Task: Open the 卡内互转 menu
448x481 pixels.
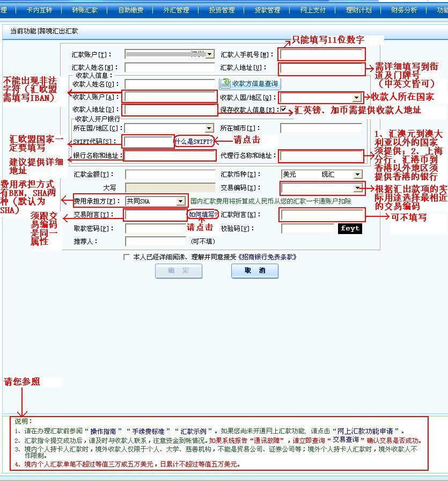Action: 39,10
